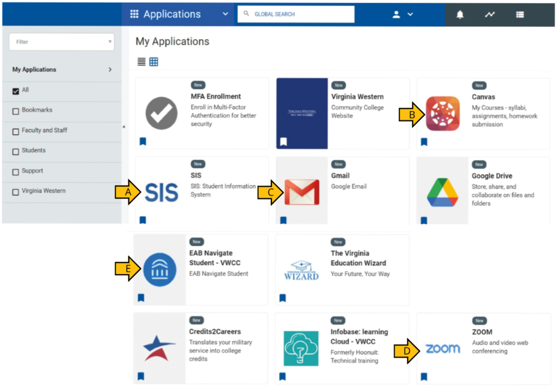Open the MFA Enrollment checkmark icon

[161, 113]
